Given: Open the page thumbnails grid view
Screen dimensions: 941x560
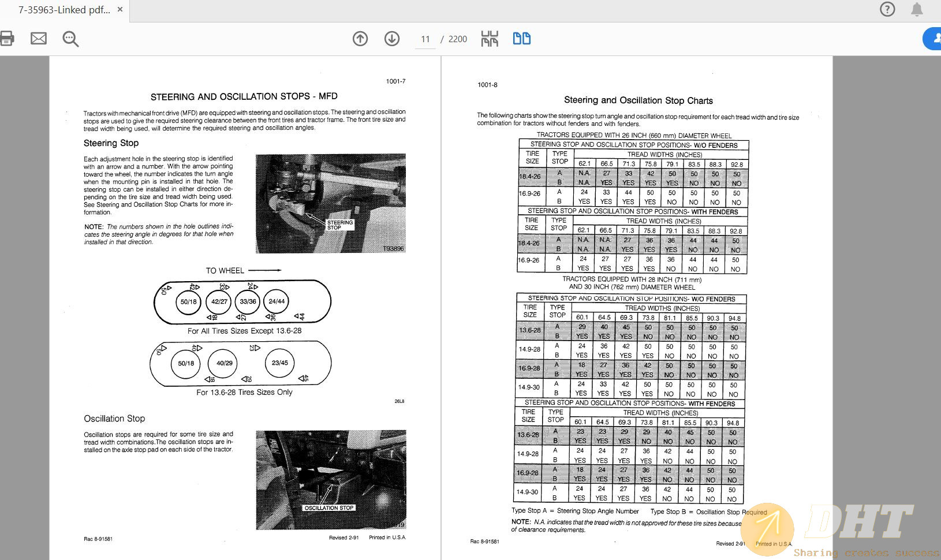Looking at the screenshot, I should pyautogui.click(x=490, y=39).
